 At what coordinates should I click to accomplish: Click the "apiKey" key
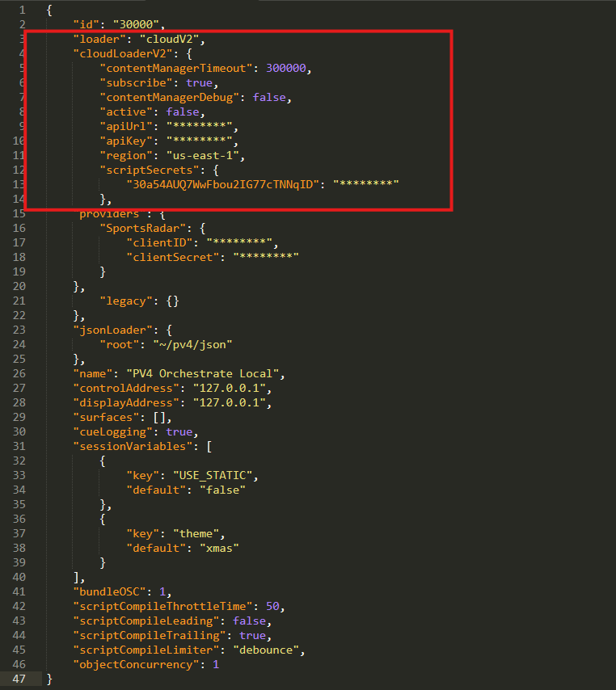click(126, 141)
